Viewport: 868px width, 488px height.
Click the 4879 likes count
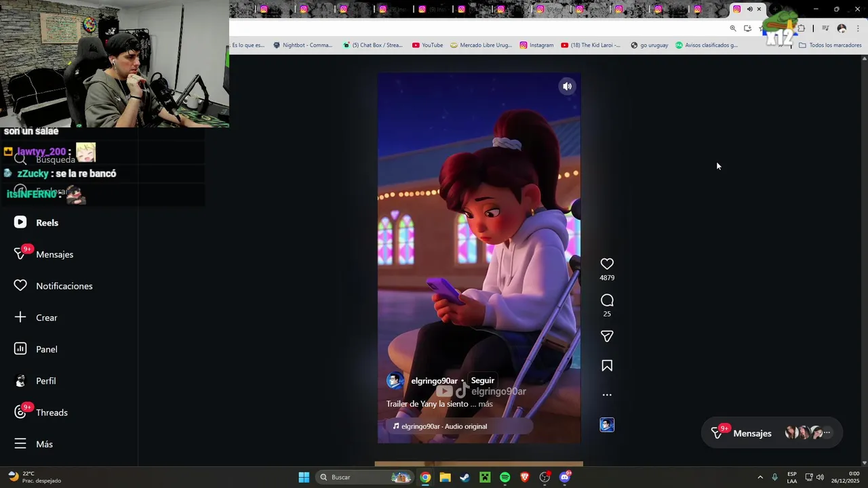(607, 278)
